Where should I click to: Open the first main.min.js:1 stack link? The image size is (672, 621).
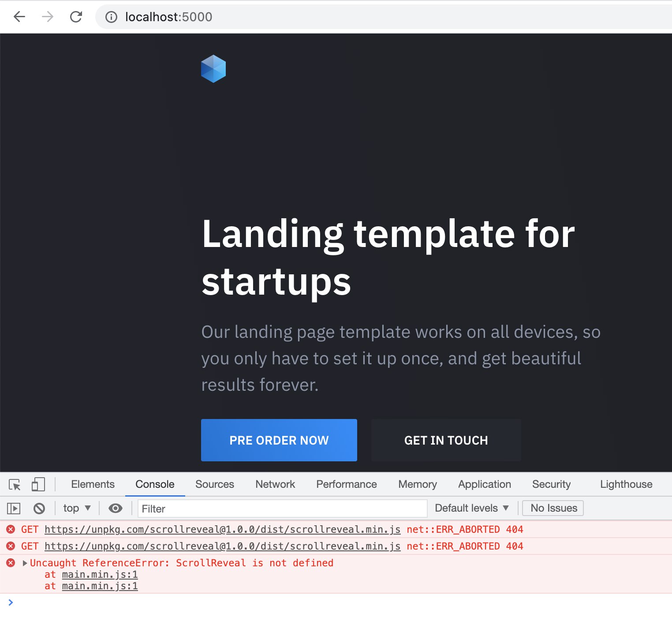pyautogui.click(x=100, y=574)
